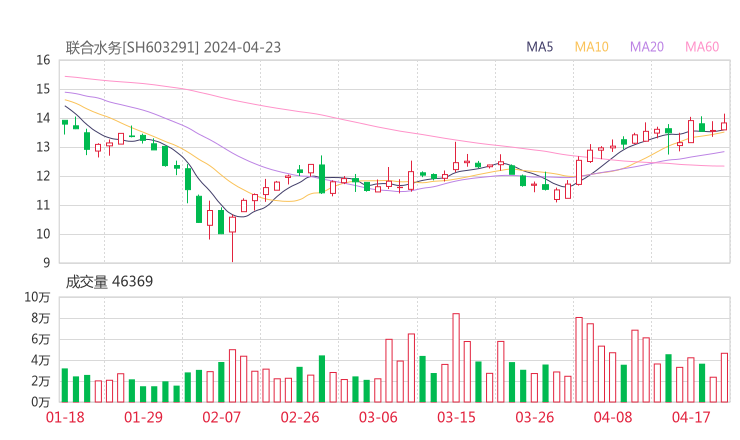Click the price axis label 12
Viewport: 740px width, 440px height.
pyautogui.click(x=43, y=176)
